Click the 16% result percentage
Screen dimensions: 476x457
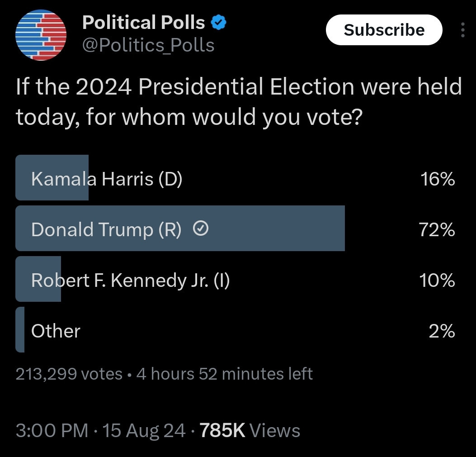438,179
